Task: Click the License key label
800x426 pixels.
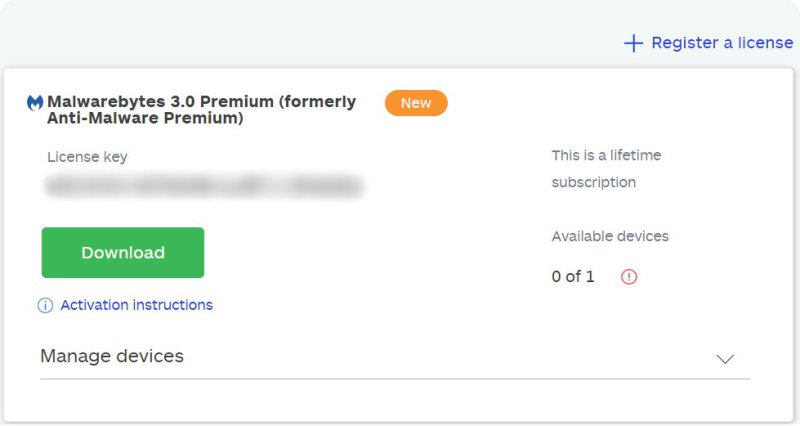Action: click(87, 157)
